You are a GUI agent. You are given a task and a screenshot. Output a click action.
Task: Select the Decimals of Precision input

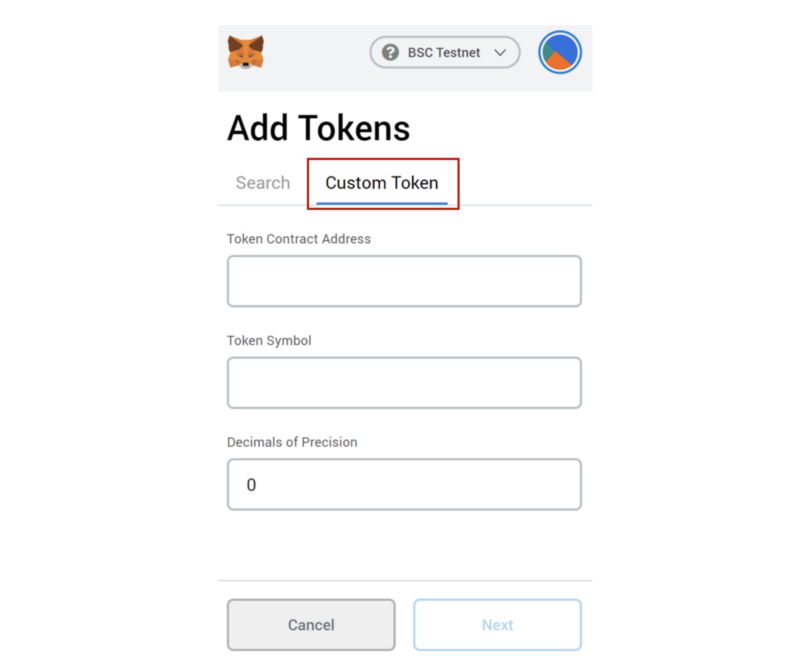[x=404, y=484]
